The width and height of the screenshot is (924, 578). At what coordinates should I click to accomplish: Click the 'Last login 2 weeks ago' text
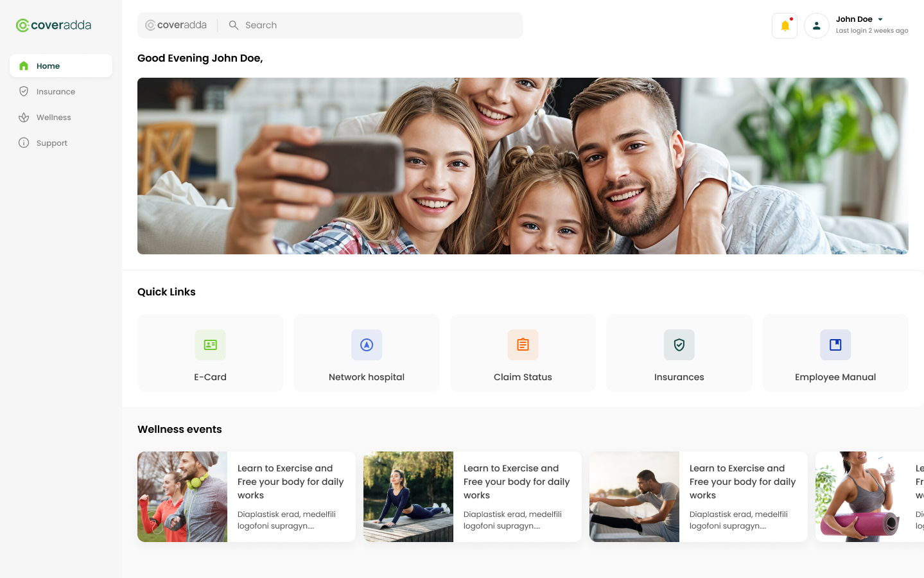(x=872, y=31)
